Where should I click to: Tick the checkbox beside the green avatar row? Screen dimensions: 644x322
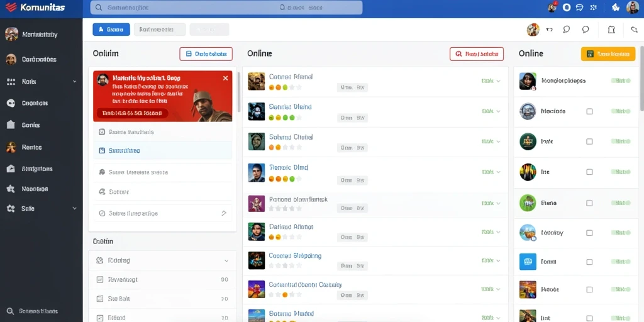[x=589, y=203]
